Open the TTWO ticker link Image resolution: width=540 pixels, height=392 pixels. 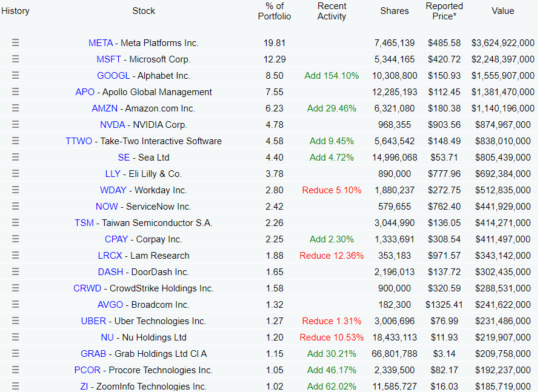(79, 141)
